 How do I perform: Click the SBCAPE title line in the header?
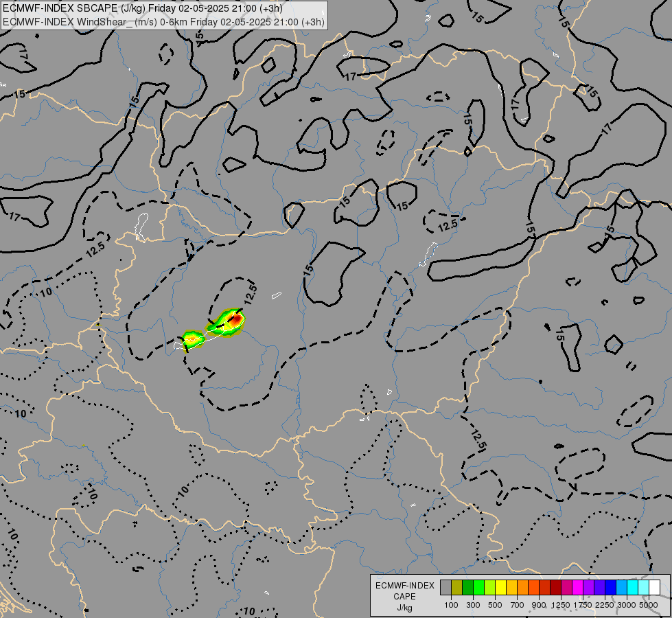pos(142,8)
